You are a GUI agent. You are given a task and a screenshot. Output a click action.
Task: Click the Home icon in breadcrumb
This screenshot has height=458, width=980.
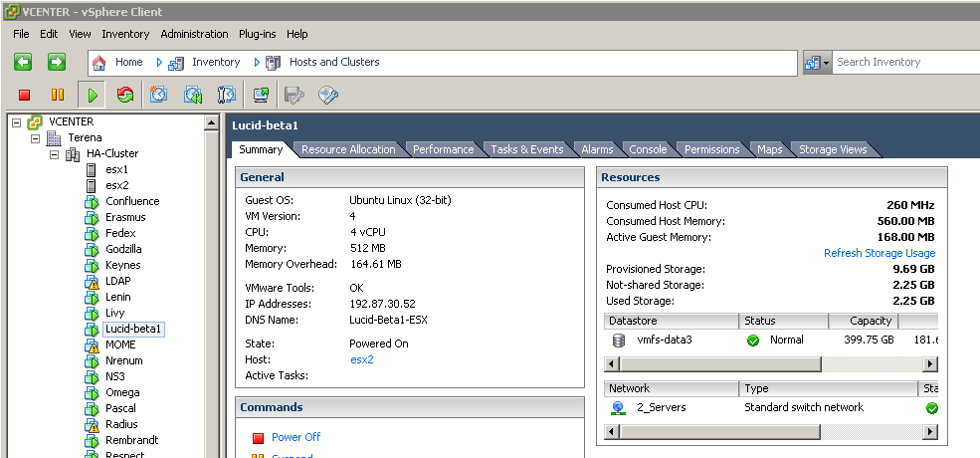(x=98, y=63)
